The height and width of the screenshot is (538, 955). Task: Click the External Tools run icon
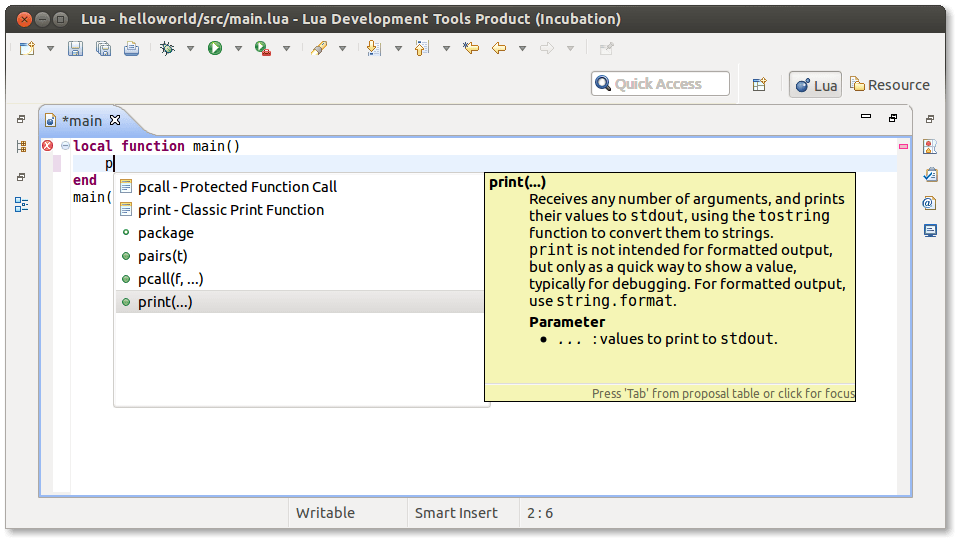pos(263,48)
